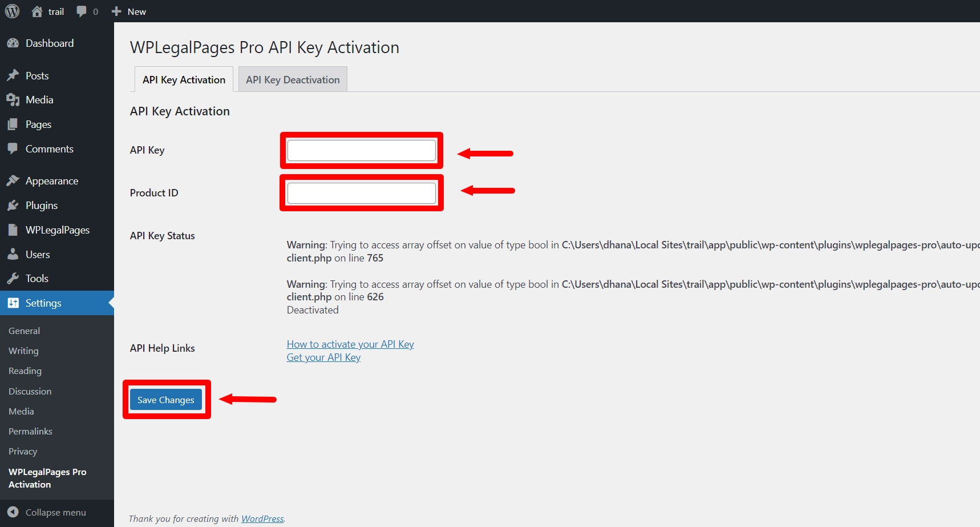The height and width of the screenshot is (527, 980).
Task: Select the API Key Activation tab
Action: pos(183,79)
